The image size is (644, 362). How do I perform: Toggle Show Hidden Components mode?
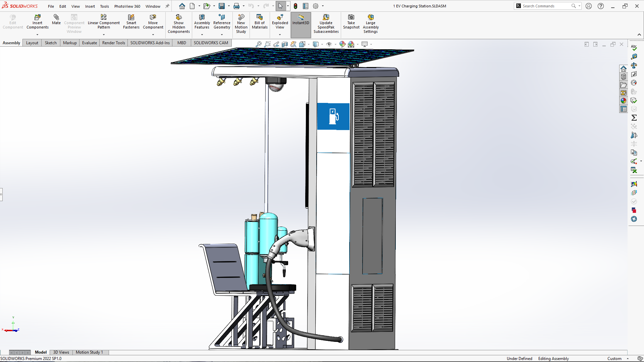pyautogui.click(x=178, y=17)
